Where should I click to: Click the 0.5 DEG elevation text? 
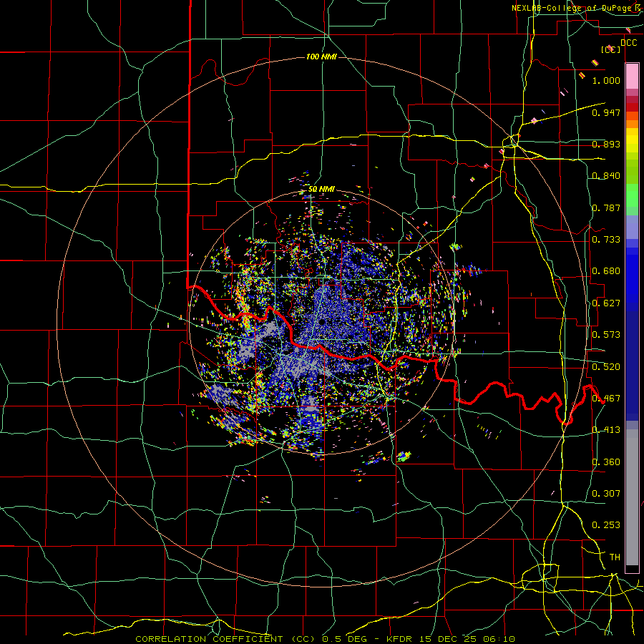344,639
